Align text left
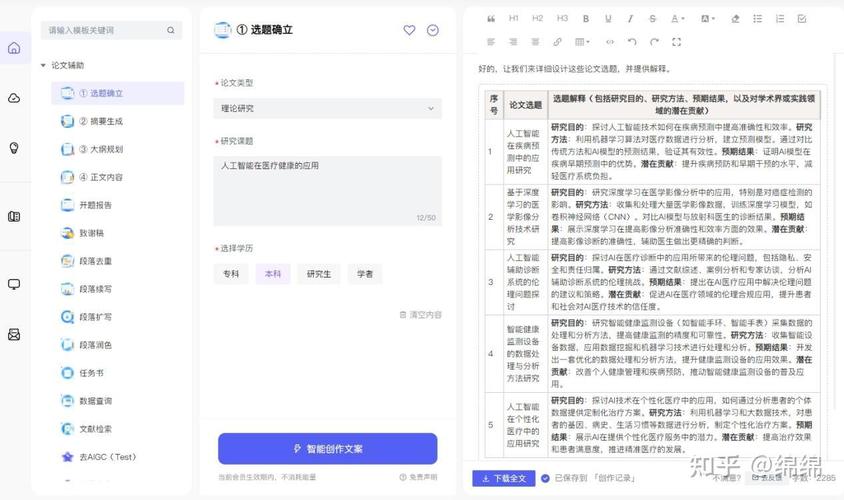 pos(491,41)
